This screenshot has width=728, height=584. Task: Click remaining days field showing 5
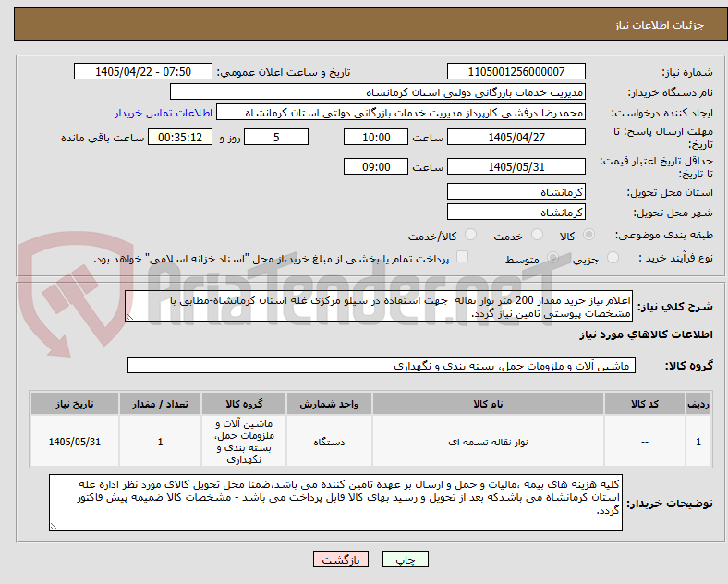[276, 137]
